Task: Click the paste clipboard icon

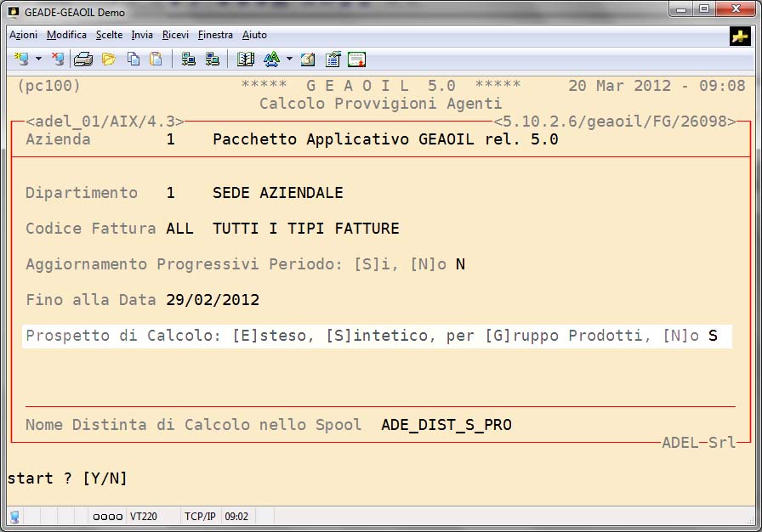Action: click(156, 59)
